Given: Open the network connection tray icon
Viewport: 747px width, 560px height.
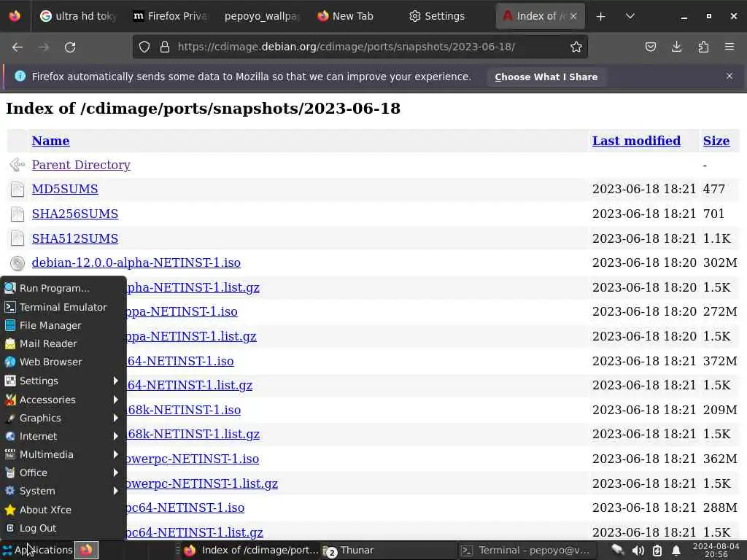Looking at the screenshot, I should point(617,551).
